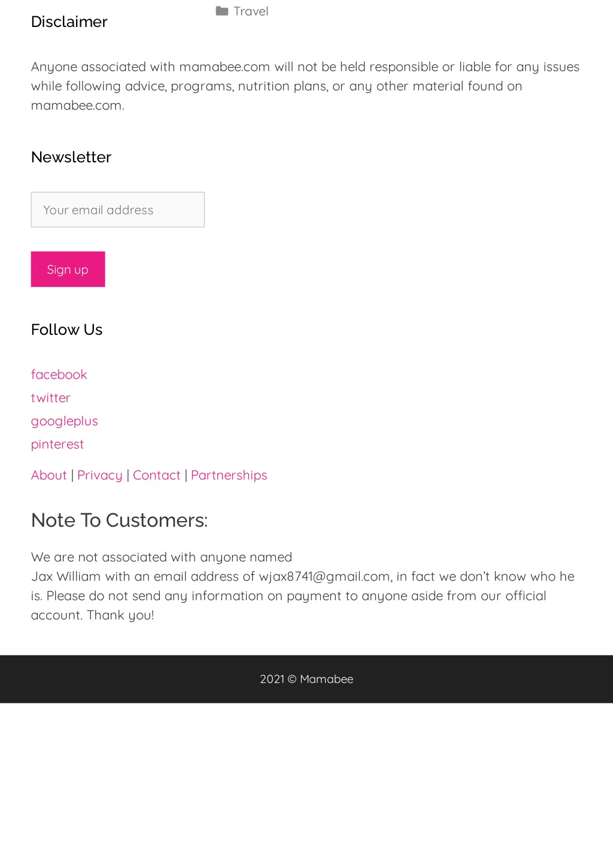Image resolution: width=613 pixels, height=868 pixels.
Task: Open the Contact page link
Action: pos(157,475)
